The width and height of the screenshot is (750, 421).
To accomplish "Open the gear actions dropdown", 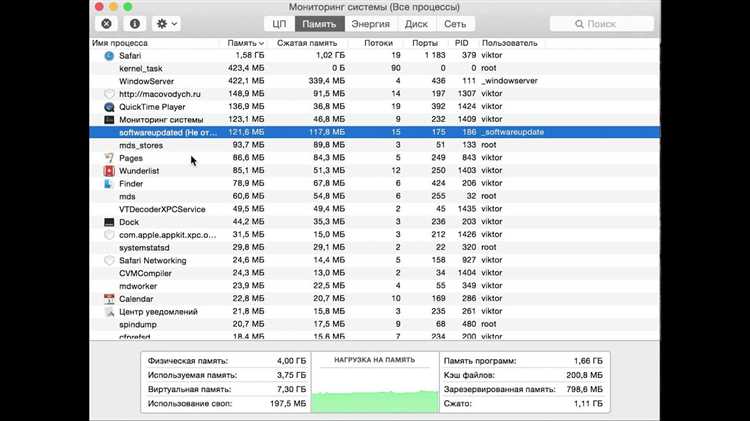I will pyautogui.click(x=166, y=23).
